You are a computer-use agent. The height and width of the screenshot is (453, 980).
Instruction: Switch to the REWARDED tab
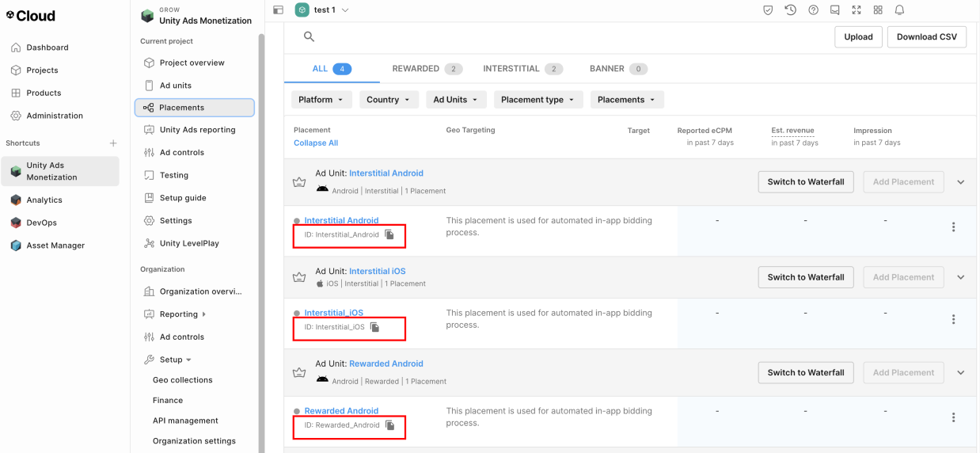click(427, 69)
